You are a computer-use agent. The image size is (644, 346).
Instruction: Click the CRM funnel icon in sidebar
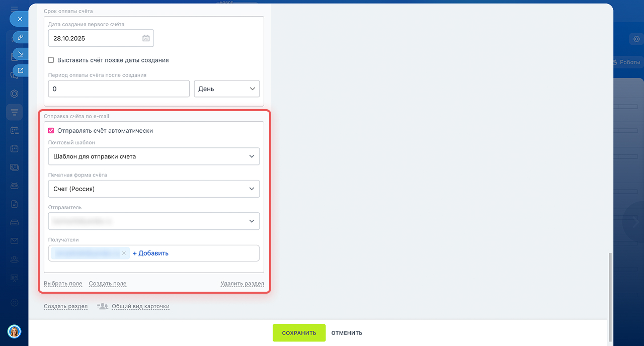click(14, 112)
